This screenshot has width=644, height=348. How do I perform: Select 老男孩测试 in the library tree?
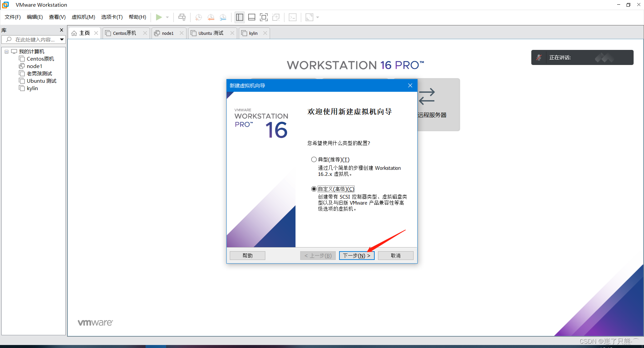[39, 74]
